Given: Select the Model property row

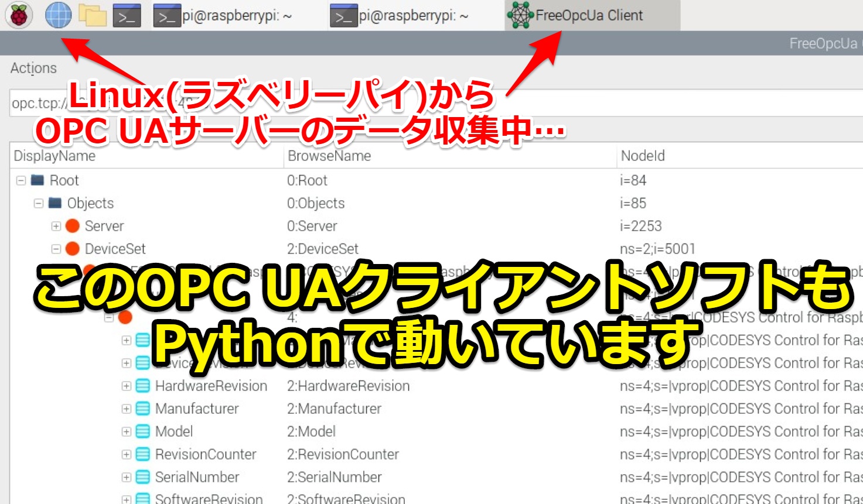Looking at the screenshot, I should click(174, 431).
